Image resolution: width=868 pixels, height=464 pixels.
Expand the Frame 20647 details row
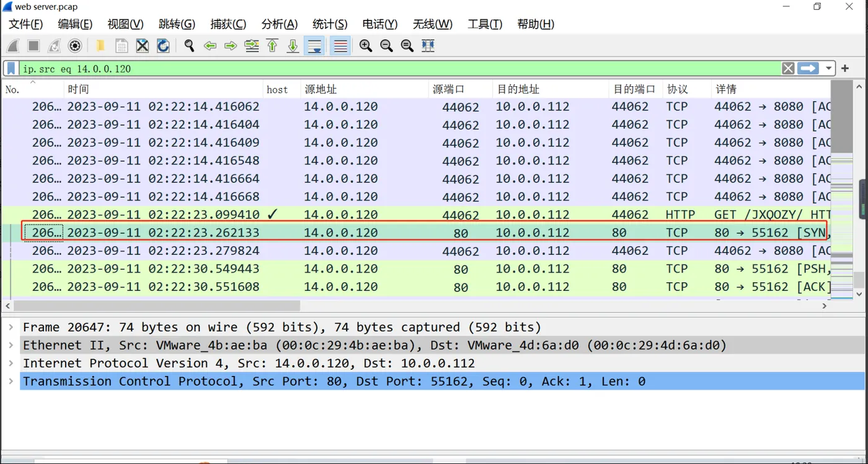click(11, 327)
